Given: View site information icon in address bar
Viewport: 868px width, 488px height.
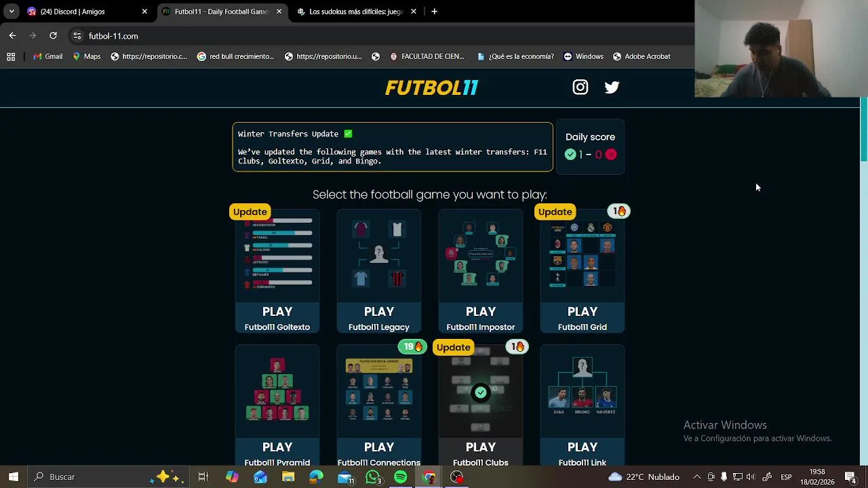Looking at the screenshot, I should (77, 36).
